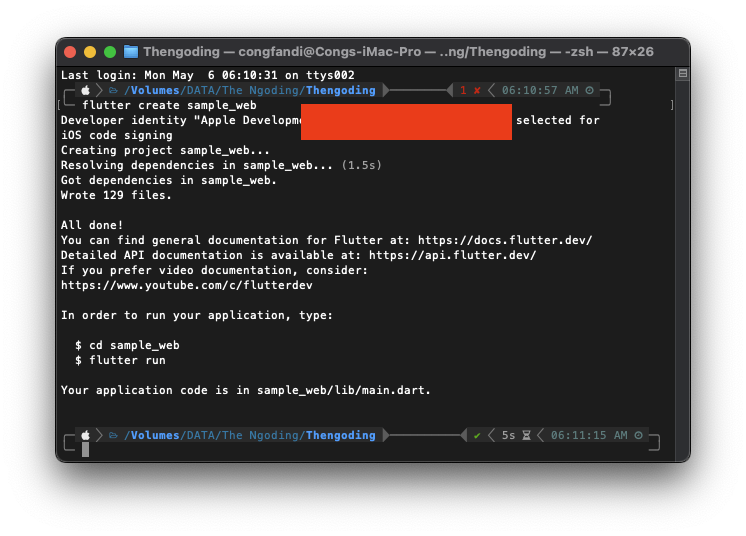Click the red error cross in the top prompt
The image size is (746, 536).
click(x=477, y=90)
